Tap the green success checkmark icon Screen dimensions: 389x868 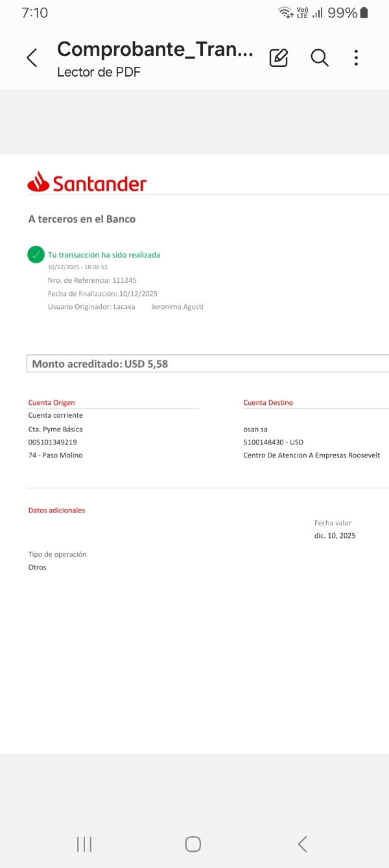(36, 255)
